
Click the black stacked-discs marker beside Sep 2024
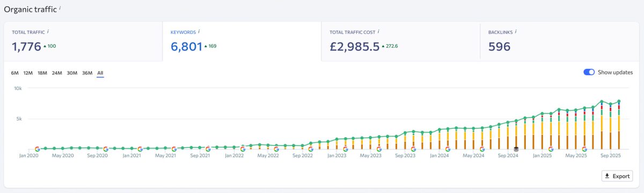pos(516,149)
